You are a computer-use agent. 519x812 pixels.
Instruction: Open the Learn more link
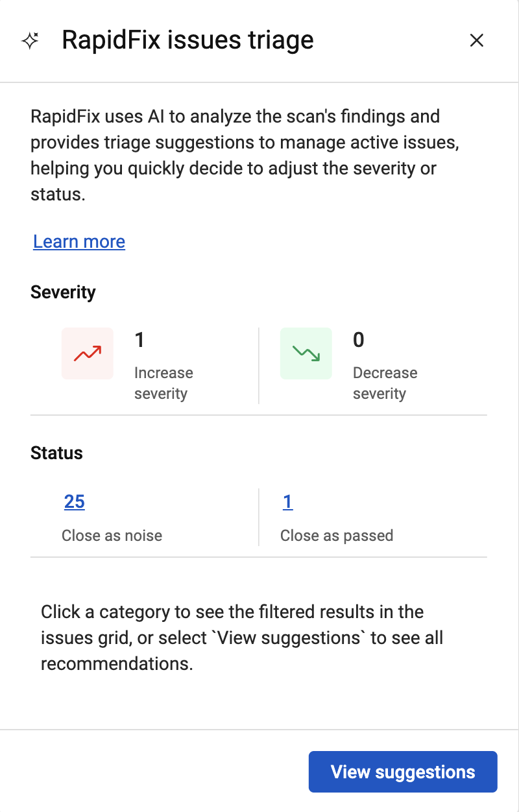[79, 242]
